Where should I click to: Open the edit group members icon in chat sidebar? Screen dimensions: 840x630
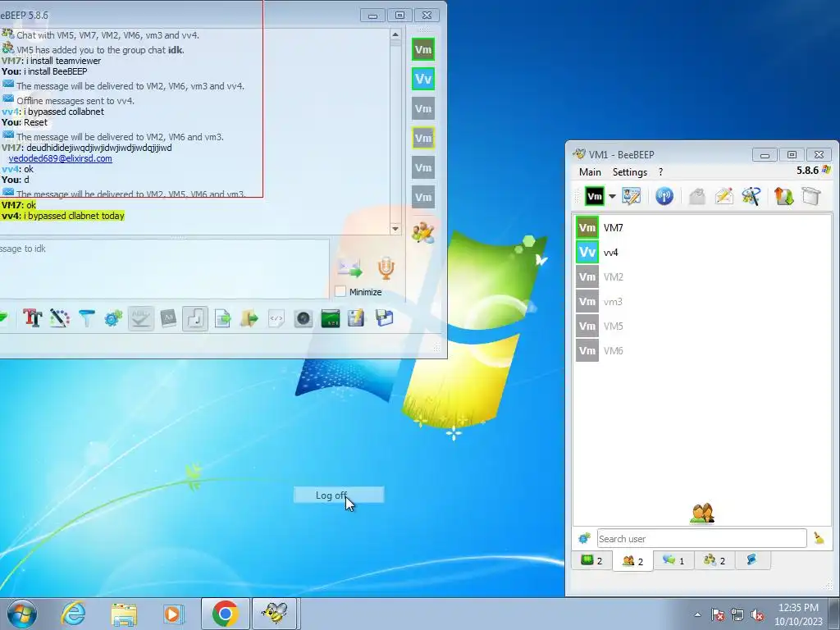pos(423,232)
